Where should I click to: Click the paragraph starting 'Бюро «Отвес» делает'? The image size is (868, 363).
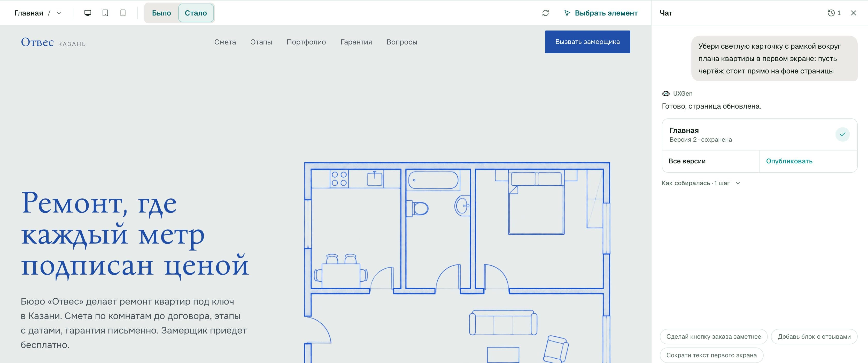pyautogui.click(x=134, y=323)
